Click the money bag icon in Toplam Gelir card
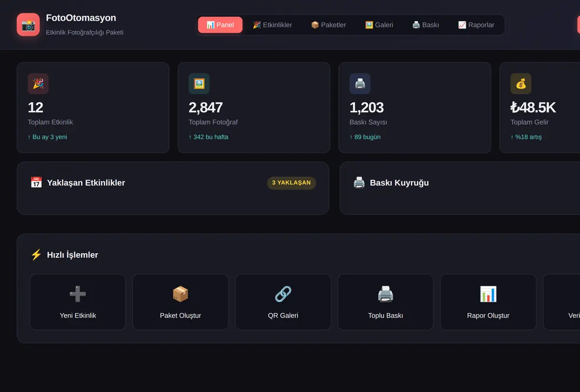580x392 pixels. coord(521,84)
